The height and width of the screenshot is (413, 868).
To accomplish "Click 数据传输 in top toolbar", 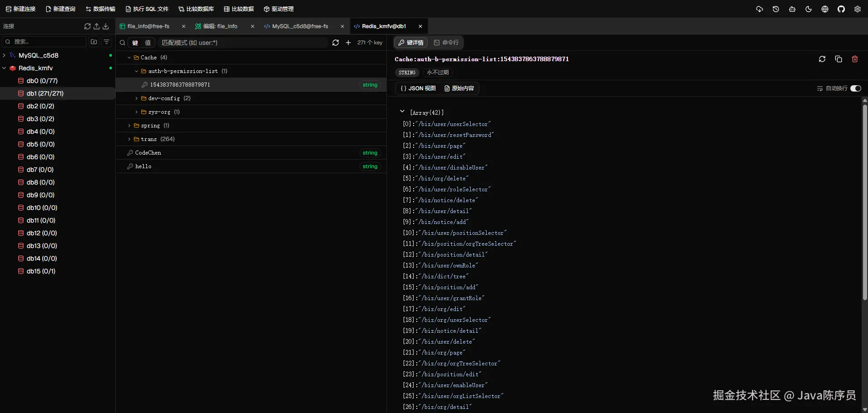I will click(x=101, y=9).
